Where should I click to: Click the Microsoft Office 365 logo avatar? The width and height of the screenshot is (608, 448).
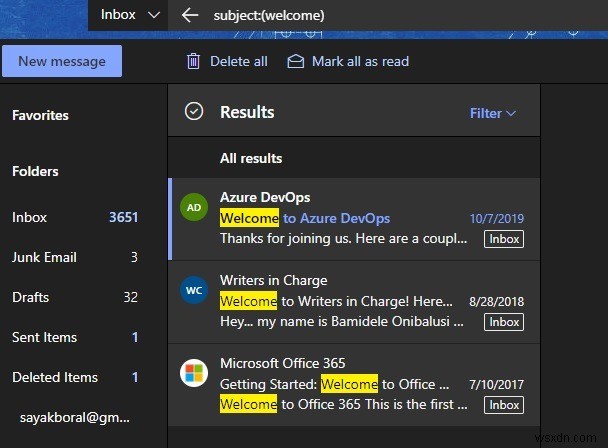(x=194, y=373)
